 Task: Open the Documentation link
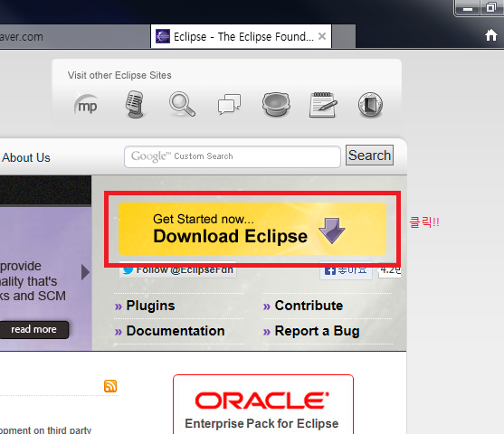coord(176,331)
